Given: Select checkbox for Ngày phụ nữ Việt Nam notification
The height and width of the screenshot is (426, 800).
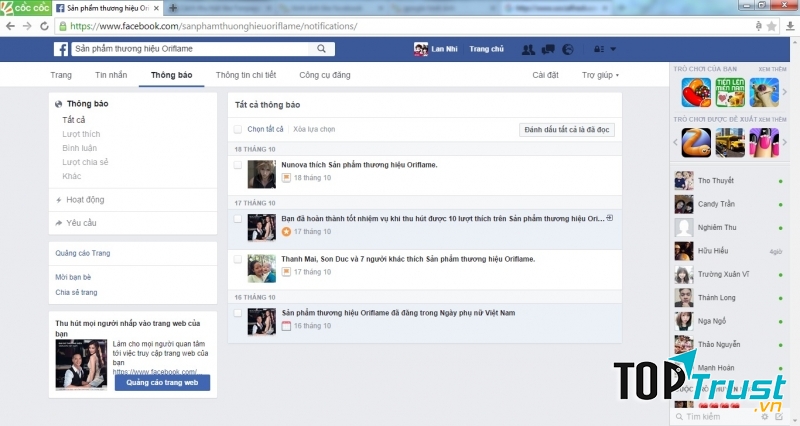Looking at the screenshot, I should tap(238, 313).
